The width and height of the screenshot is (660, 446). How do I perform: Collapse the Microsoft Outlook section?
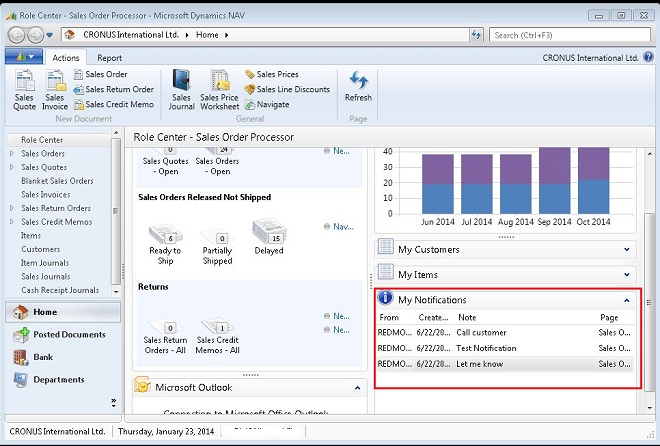pyautogui.click(x=357, y=387)
